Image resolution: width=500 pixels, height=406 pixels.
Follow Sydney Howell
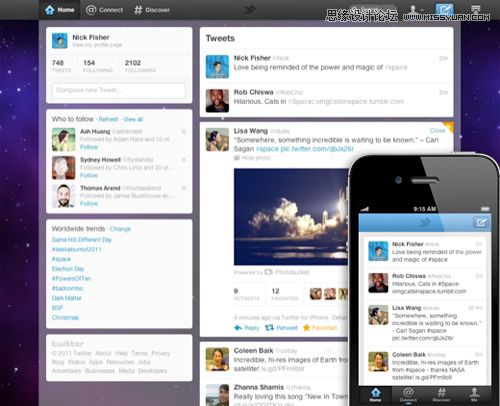click(89, 175)
